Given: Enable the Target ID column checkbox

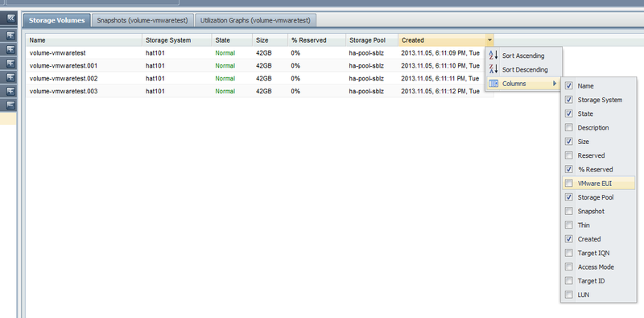Looking at the screenshot, I should 569,281.
